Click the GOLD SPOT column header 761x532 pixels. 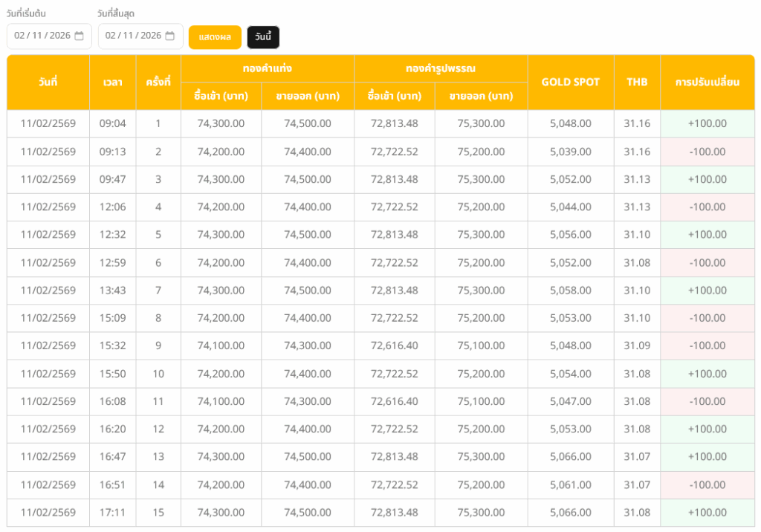click(x=571, y=82)
